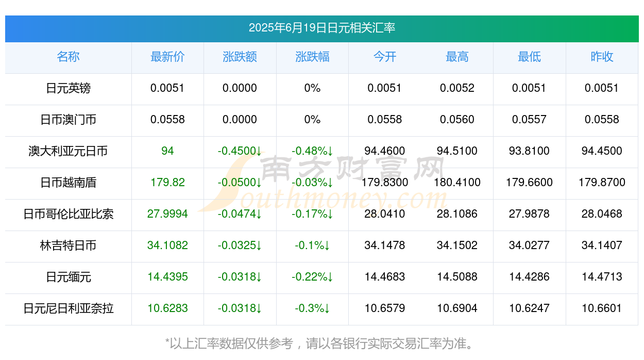The height and width of the screenshot is (360, 644).
Task: Select the '涨跌幅' column header
Action: pos(312,57)
